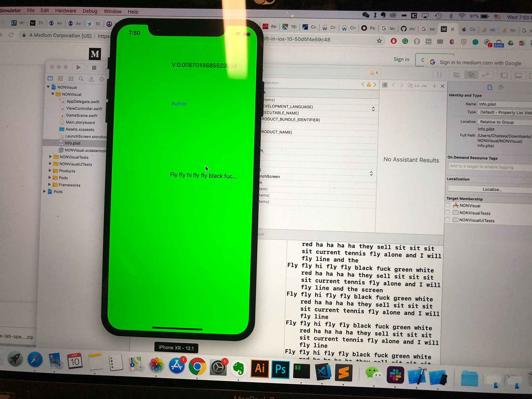Expand the NONVisualTests folder
532x399 pixels.
(x=50, y=157)
